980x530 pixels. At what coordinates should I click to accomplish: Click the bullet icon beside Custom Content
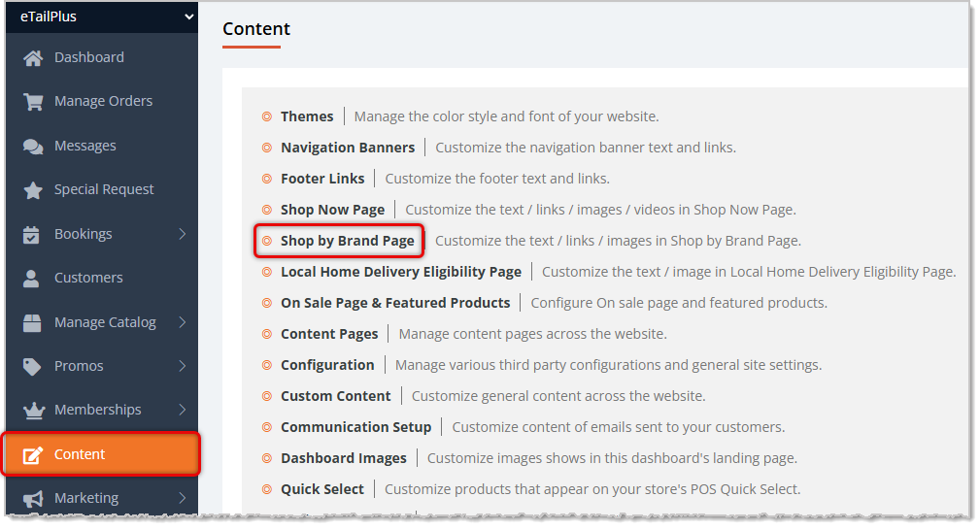click(x=267, y=396)
